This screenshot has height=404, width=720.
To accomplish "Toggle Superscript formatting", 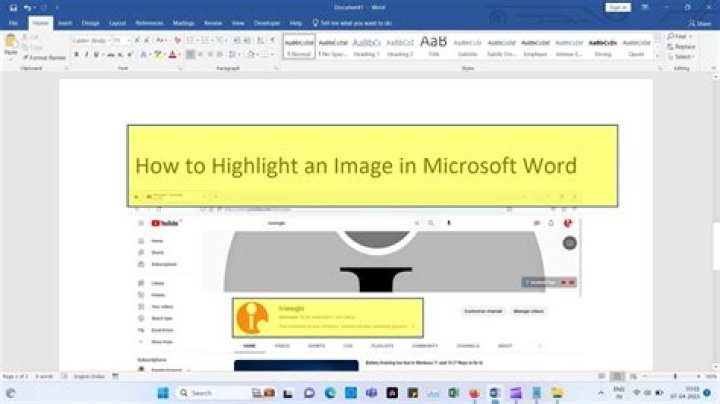I will tap(130, 55).
